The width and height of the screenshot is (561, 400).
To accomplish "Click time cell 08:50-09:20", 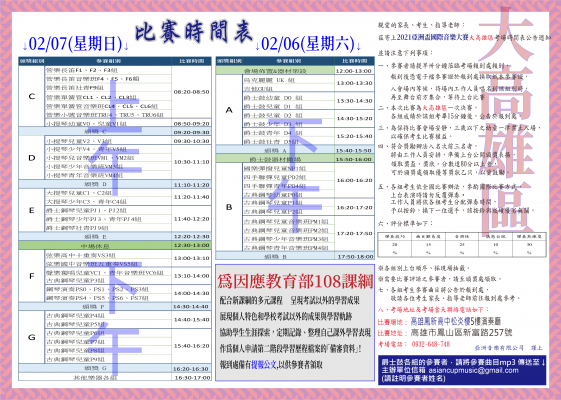I will click(191, 123).
